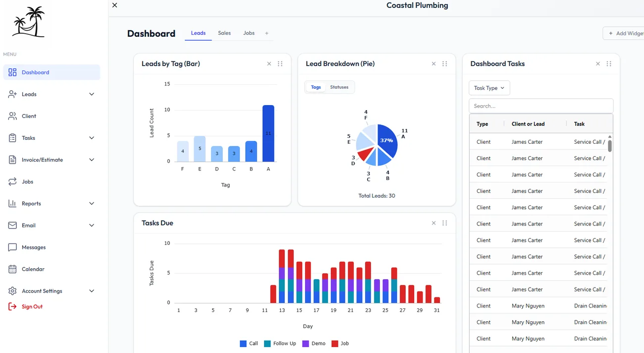Click the palm tree logo
The height and width of the screenshot is (353, 644).
click(29, 22)
